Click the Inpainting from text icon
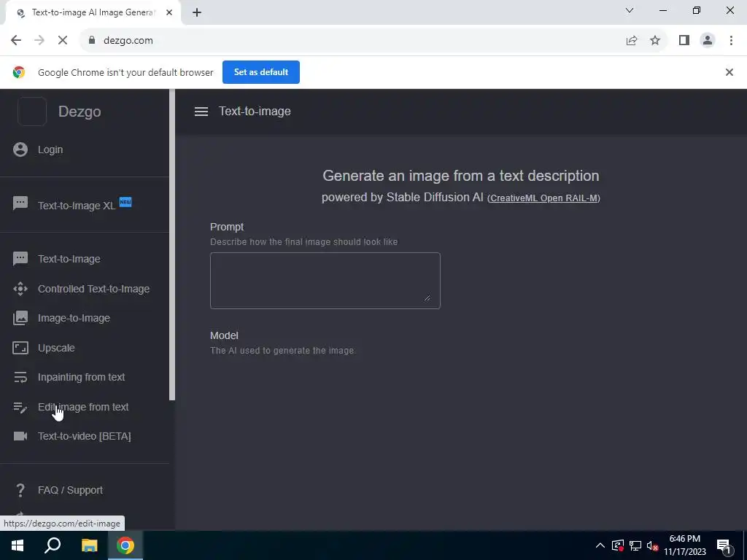747x560 pixels. coord(20,377)
